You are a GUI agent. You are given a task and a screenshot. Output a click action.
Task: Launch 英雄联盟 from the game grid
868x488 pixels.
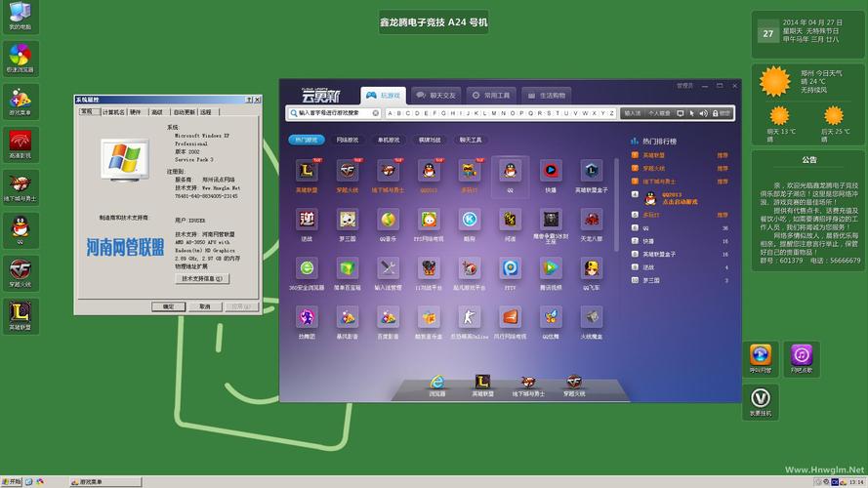pyautogui.click(x=307, y=172)
